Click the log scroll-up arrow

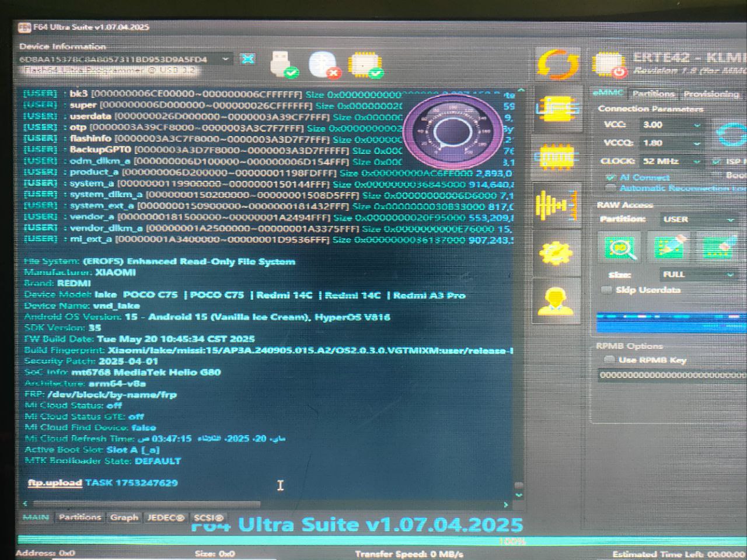[x=520, y=91]
